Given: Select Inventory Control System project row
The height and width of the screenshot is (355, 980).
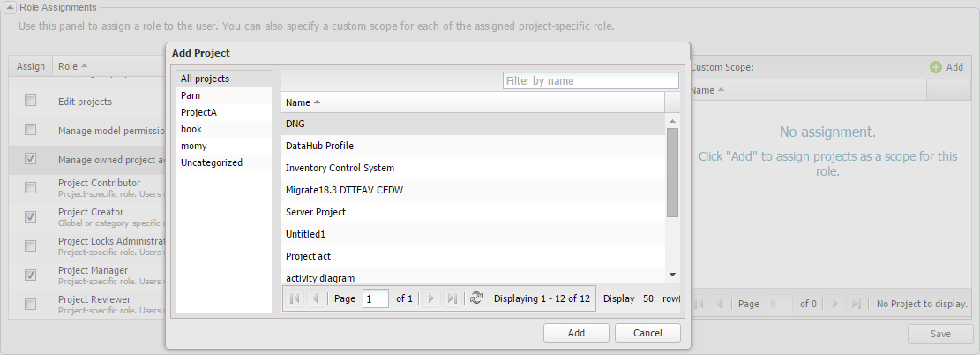Looking at the screenshot, I should 340,168.
